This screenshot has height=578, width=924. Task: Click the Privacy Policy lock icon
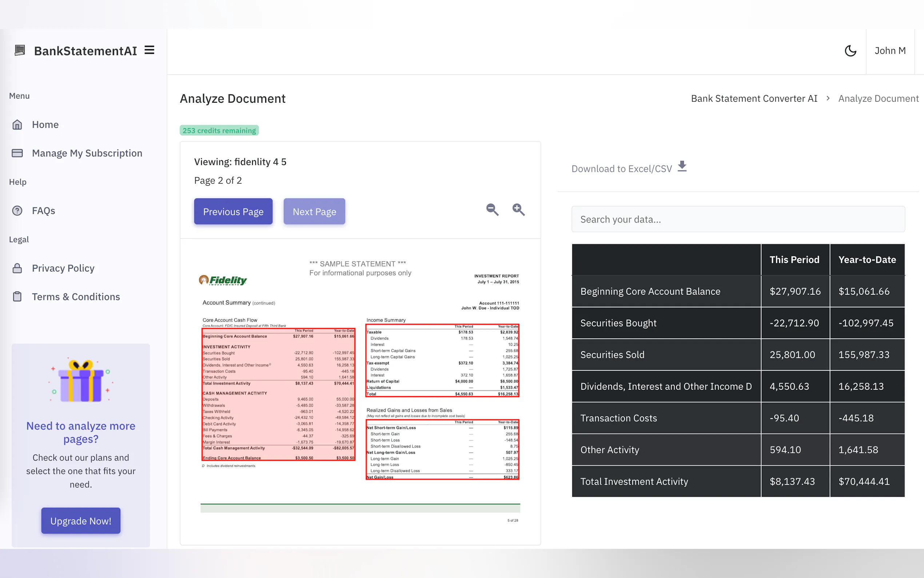click(17, 268)
